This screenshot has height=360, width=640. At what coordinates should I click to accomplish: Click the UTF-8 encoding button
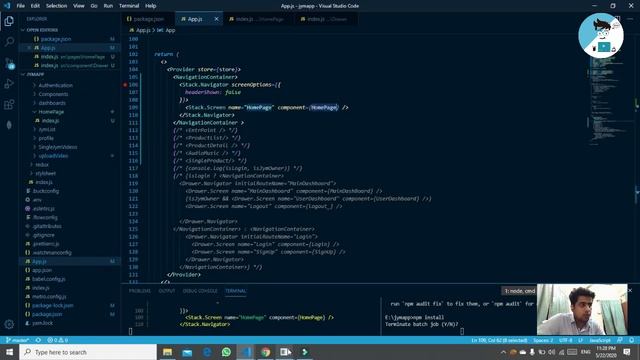[565, 340]
